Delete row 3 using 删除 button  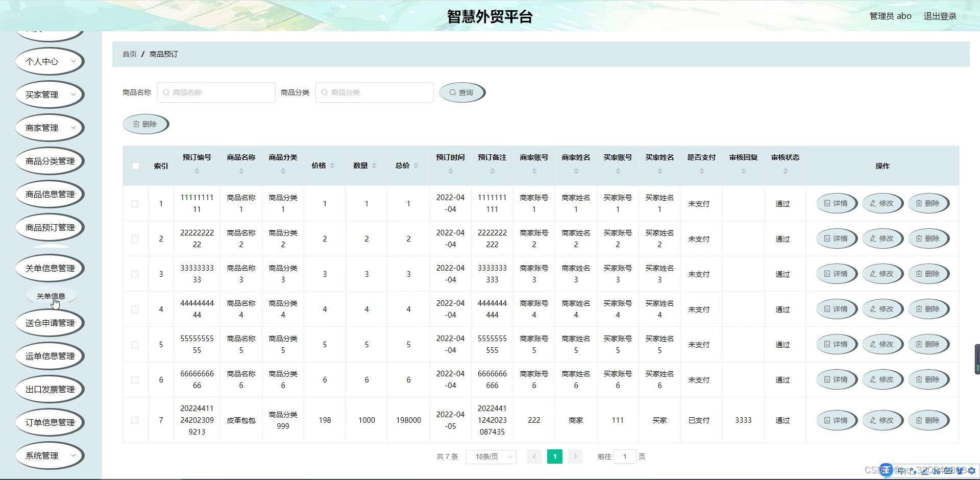point(927,274)
